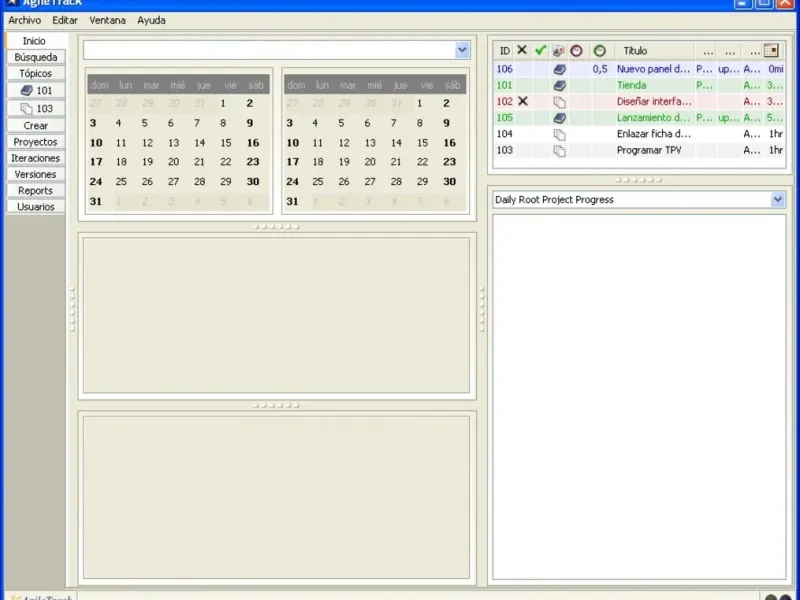Open the Tópicos section

[36, 73]
